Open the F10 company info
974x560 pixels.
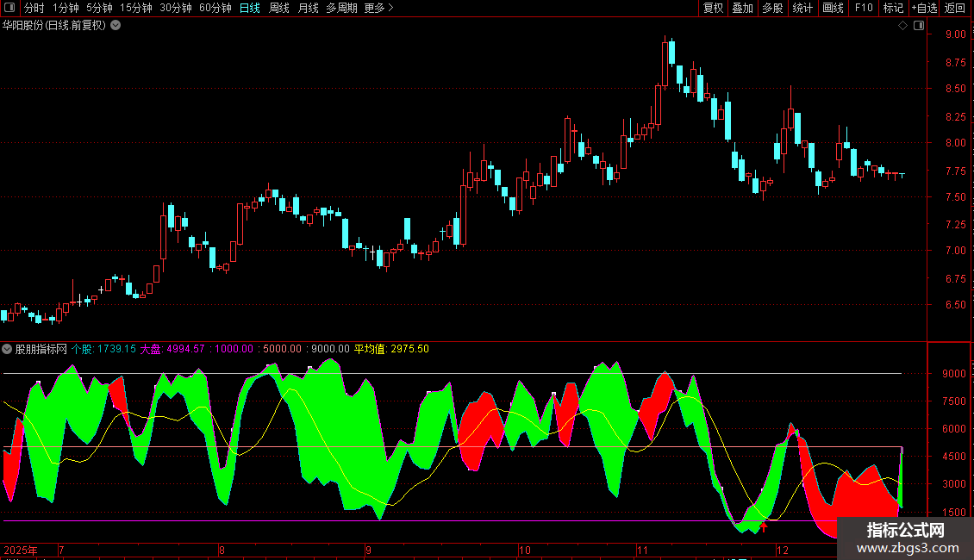click(x=864, y=8)
